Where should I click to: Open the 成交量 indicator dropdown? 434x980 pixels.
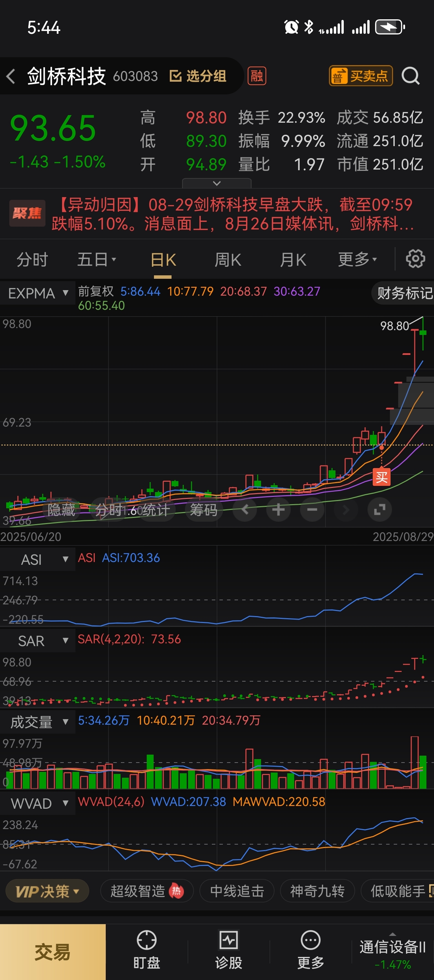pyautogui.click(x=38, y=722)
